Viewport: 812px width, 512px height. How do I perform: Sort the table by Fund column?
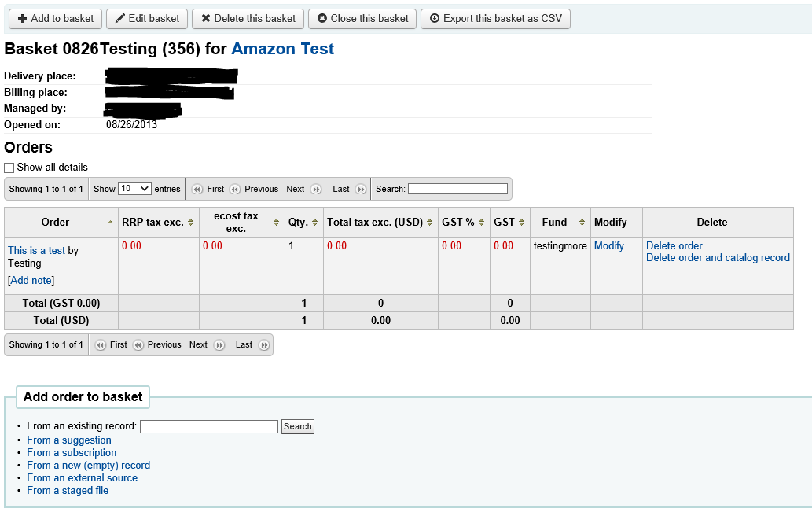(560, 223)
